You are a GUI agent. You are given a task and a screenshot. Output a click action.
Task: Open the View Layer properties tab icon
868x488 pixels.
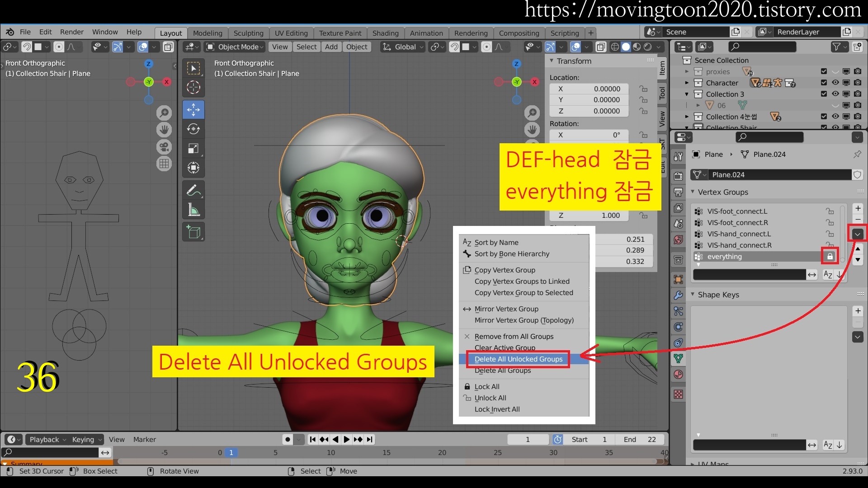point(678,208)
